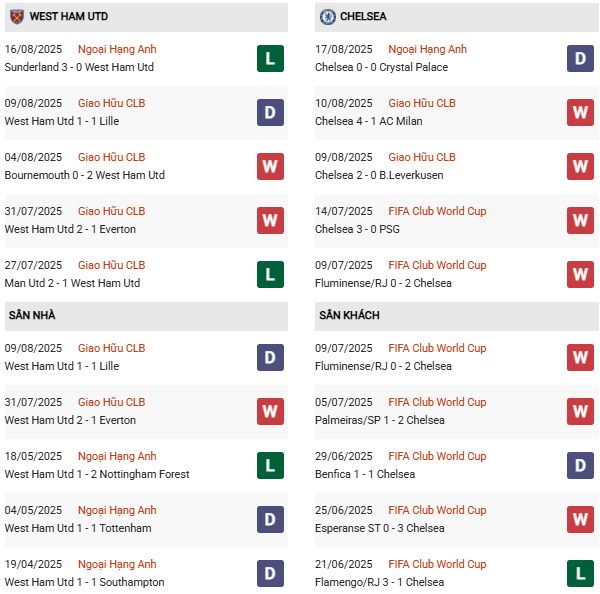This screenshot has height=594, width=600.
Task: Click the W badge for Chelsea 4-1 AC Milan
Action: coord(580,113)
